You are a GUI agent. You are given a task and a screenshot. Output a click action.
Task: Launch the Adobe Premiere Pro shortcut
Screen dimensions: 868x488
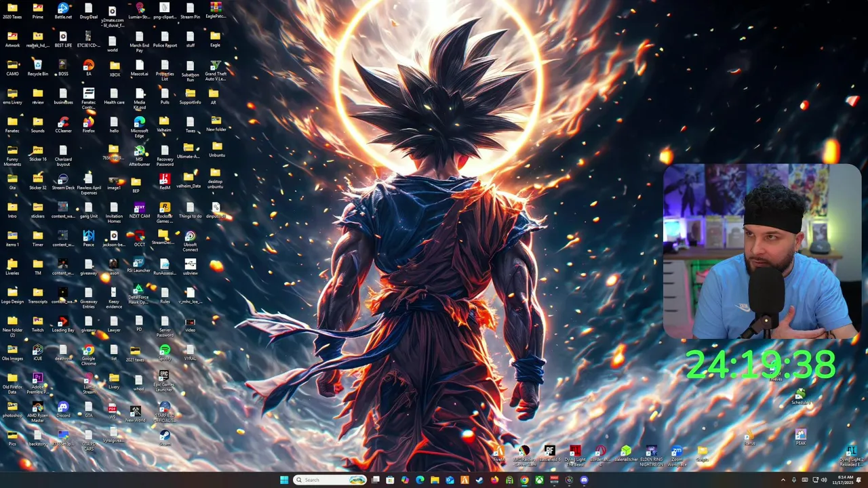point(37,383)
